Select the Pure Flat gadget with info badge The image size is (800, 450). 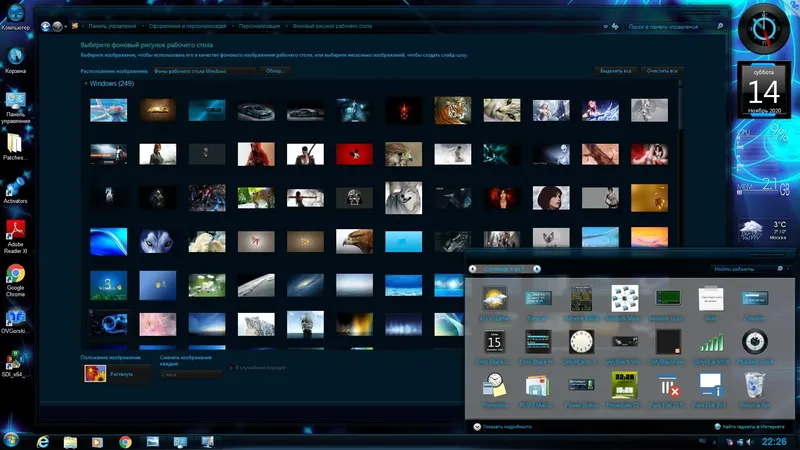pyautogui.click(x=710, y=390)
